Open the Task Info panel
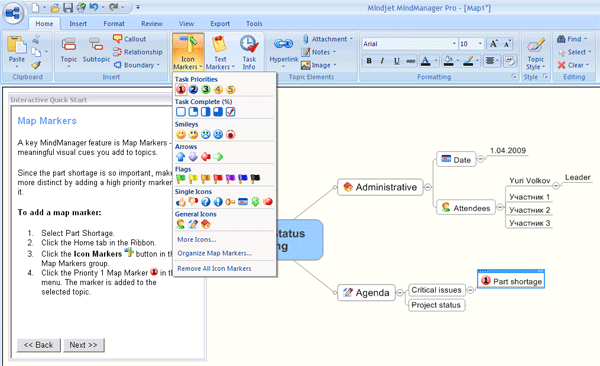 tap(249, 52)
